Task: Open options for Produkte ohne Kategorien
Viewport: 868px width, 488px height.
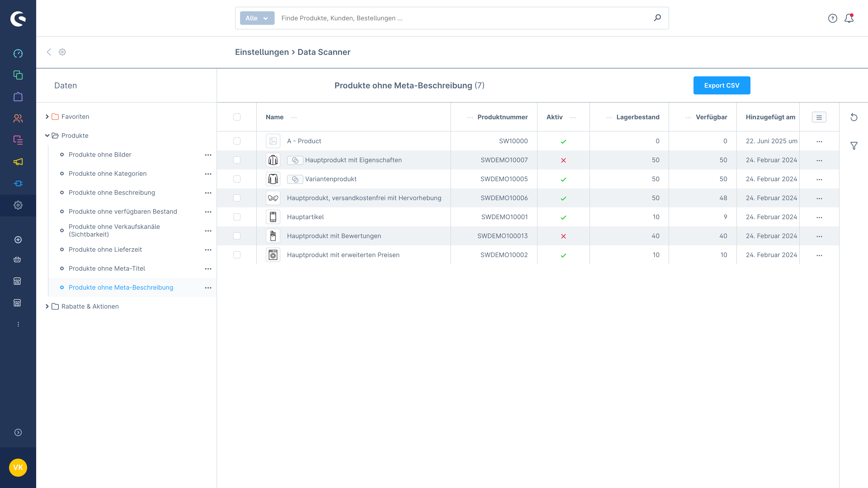Action: click(x=208, y=174)
